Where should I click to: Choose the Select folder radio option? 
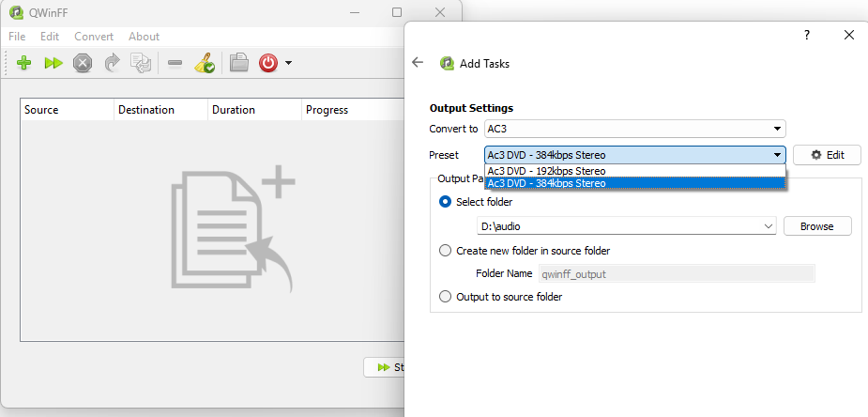[x=446, y=202]
